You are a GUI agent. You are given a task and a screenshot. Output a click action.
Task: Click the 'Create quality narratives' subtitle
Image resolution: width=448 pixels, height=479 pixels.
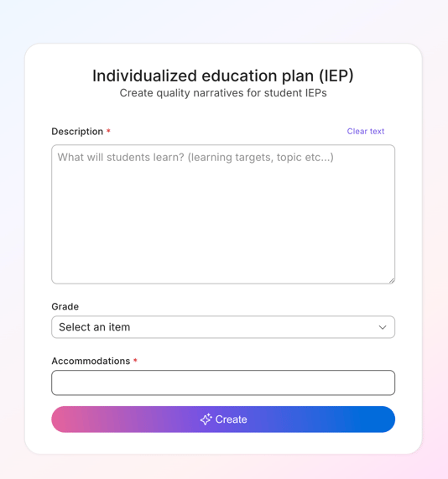223,93
